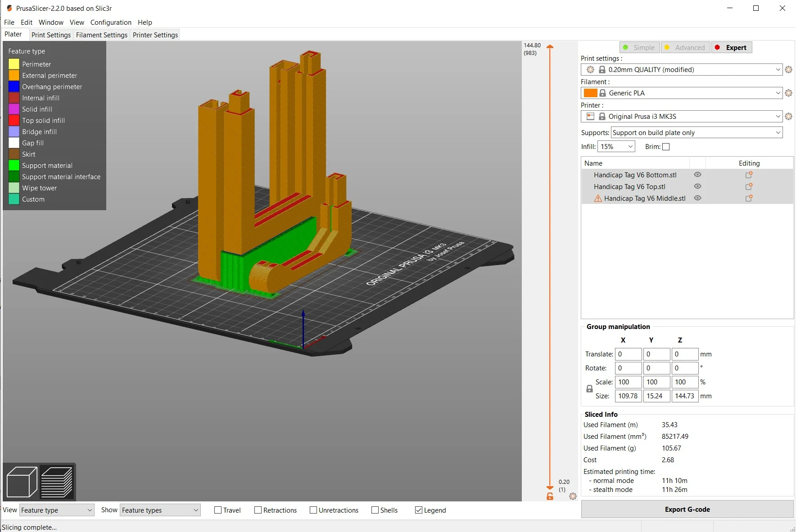Select Advanced mode button
The height and width of the screenshot is (532, 796).
click(685, 48)
